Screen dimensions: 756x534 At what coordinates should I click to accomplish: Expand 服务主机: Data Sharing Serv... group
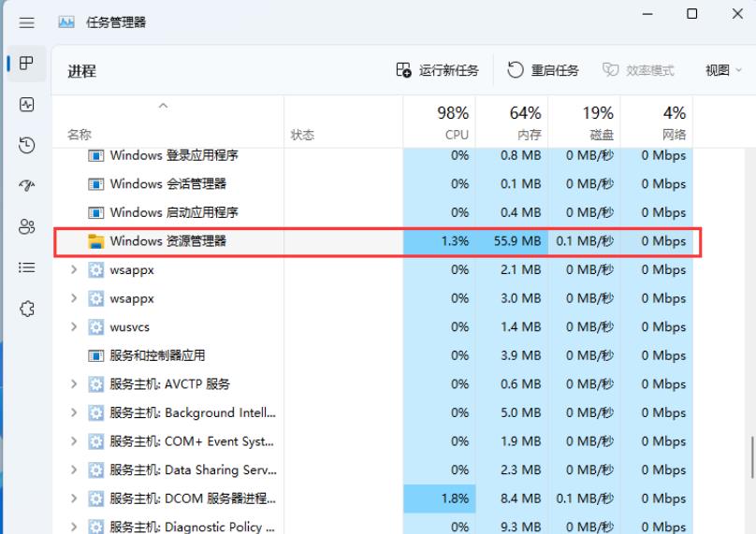pyautogui.click(x=74, y=469)
